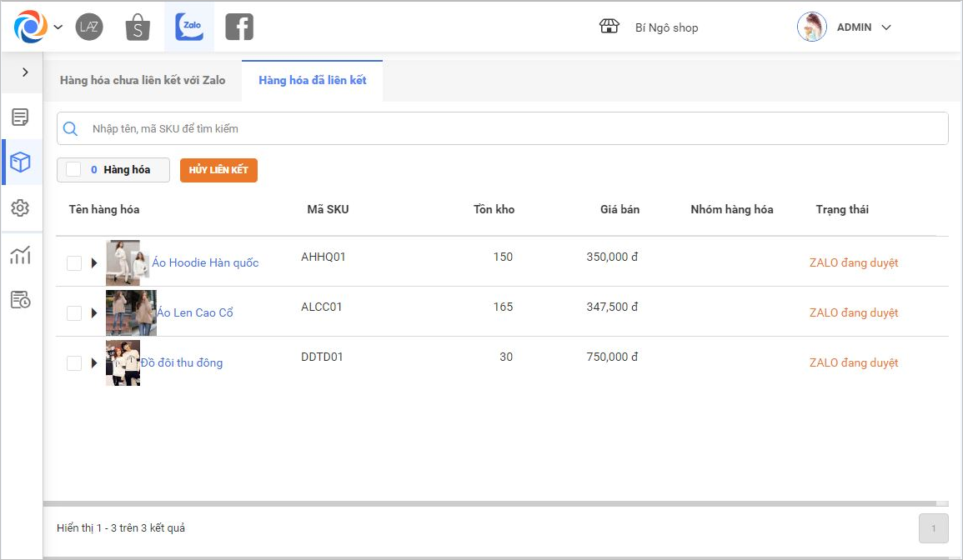The width and height of the screenshot is (963, 560).
Task: Open the Lazada channel icon
Action: point(89,27)
